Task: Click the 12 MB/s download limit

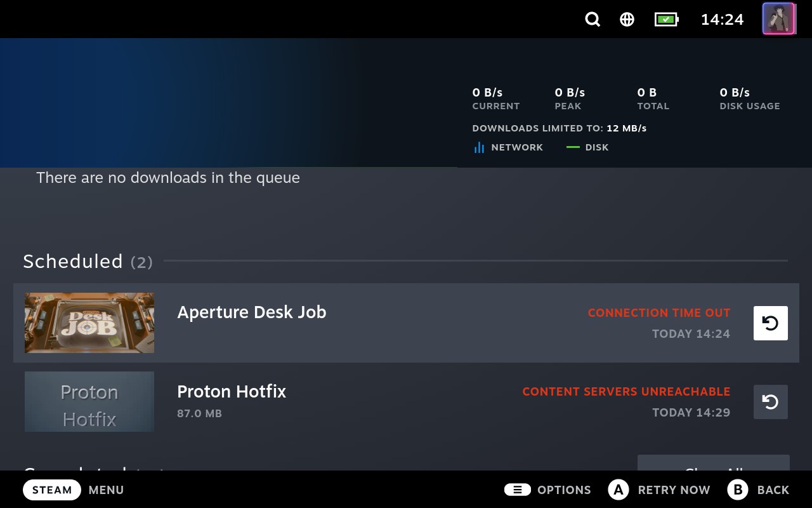Action: [x=627, y=128]
